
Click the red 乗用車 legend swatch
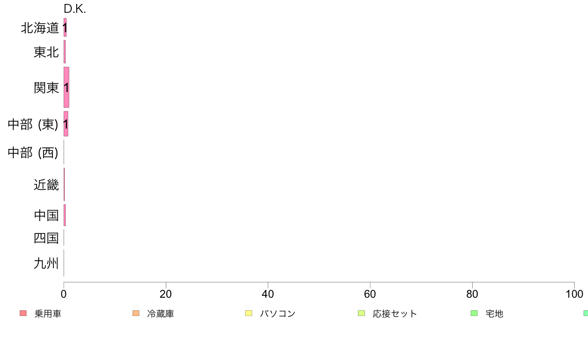coord(23,313)
